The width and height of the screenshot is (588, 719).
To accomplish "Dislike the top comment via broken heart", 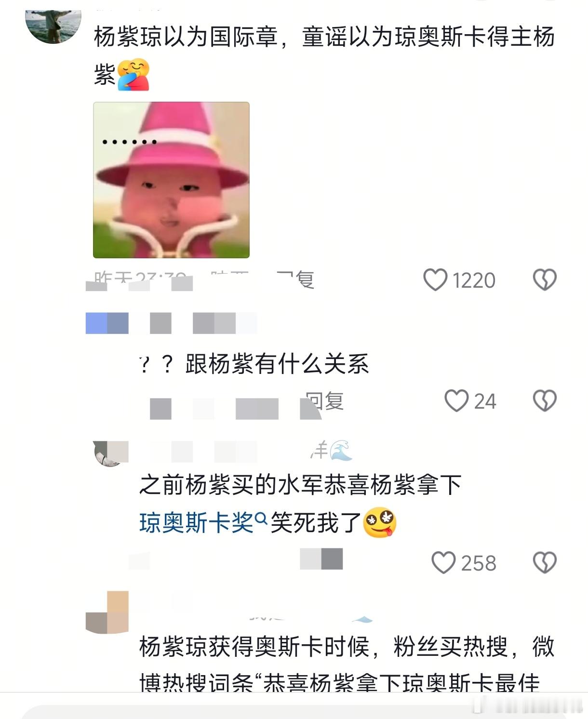I will point(545,280).
